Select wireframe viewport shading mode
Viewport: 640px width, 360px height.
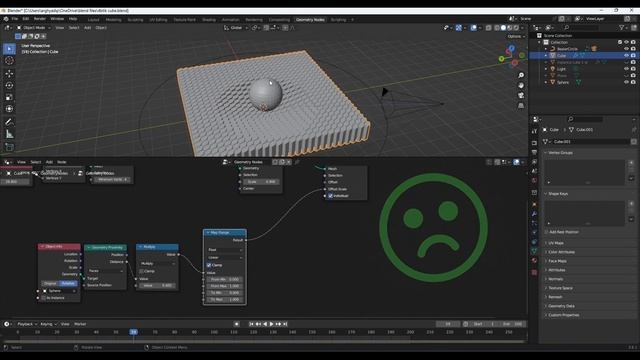497,28
